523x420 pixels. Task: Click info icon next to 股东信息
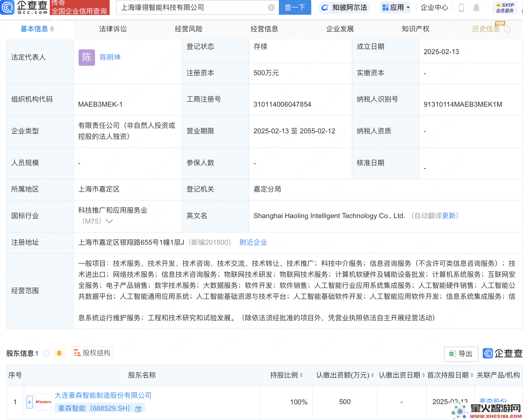(46, 353)
